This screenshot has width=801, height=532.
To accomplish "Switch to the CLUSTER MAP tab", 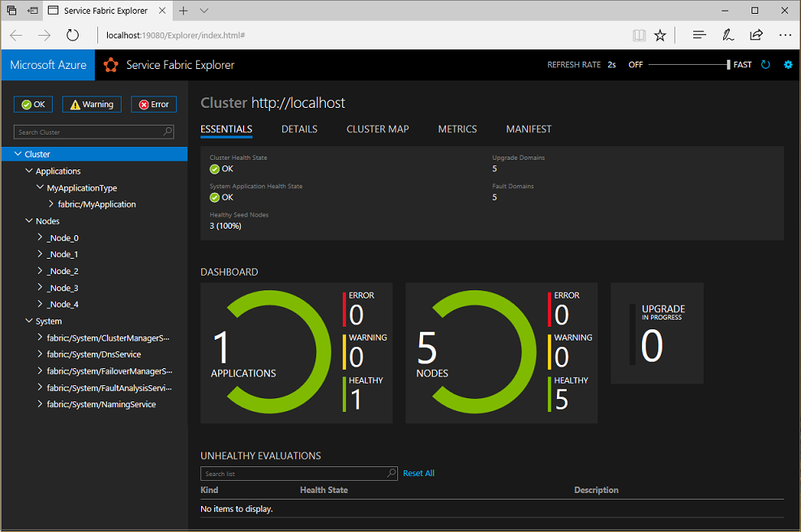I will pyautogui.click(x=377, y=129).
